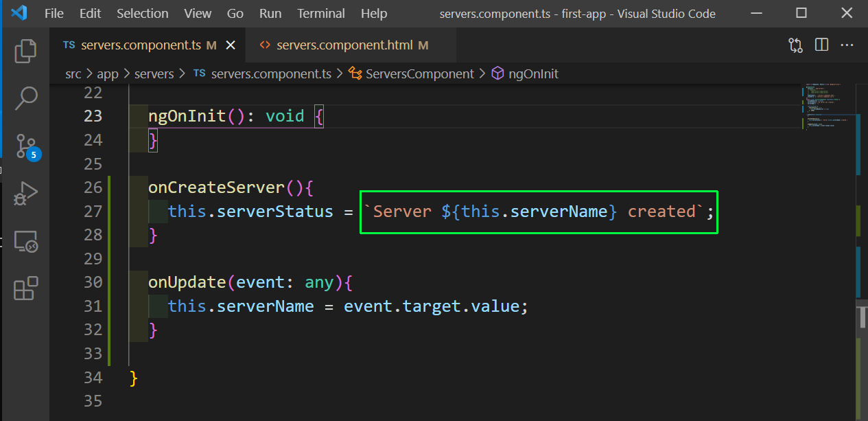The width and height of the screenshot is (868, 421).
Task: Open the File menu
Action: (x=54, y=13)
